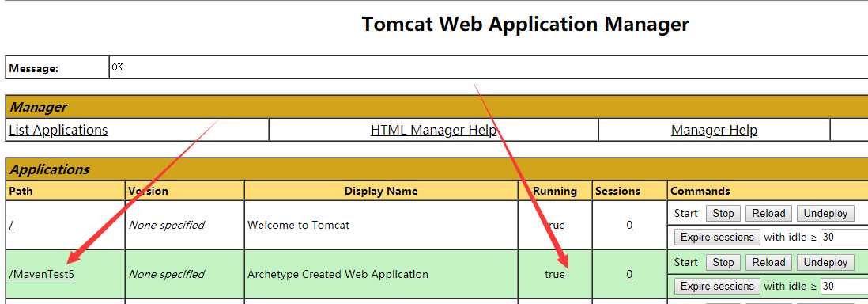
Task: Click the Tomcat Web Application Manager title
Action: 526,25
